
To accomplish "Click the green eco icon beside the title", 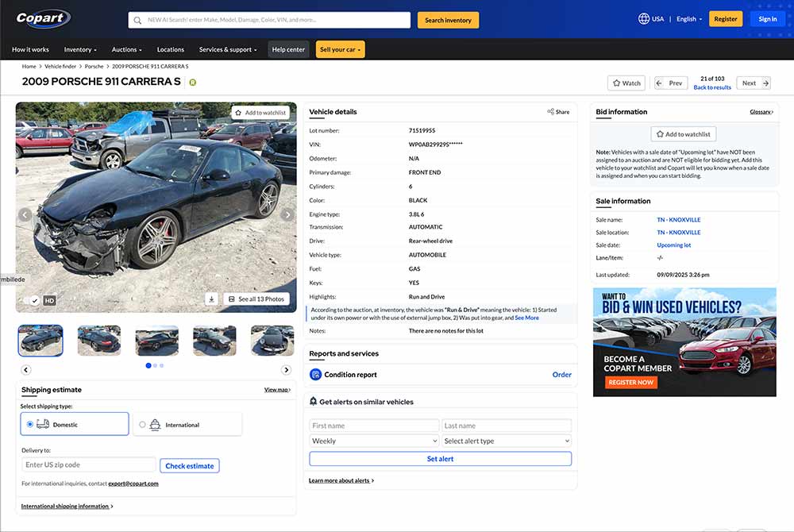I will click(192, 81).
